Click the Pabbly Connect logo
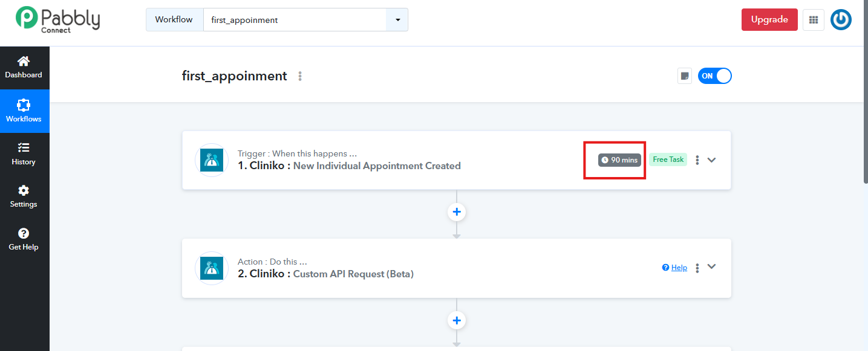868x351 pixels. (58, 19)
